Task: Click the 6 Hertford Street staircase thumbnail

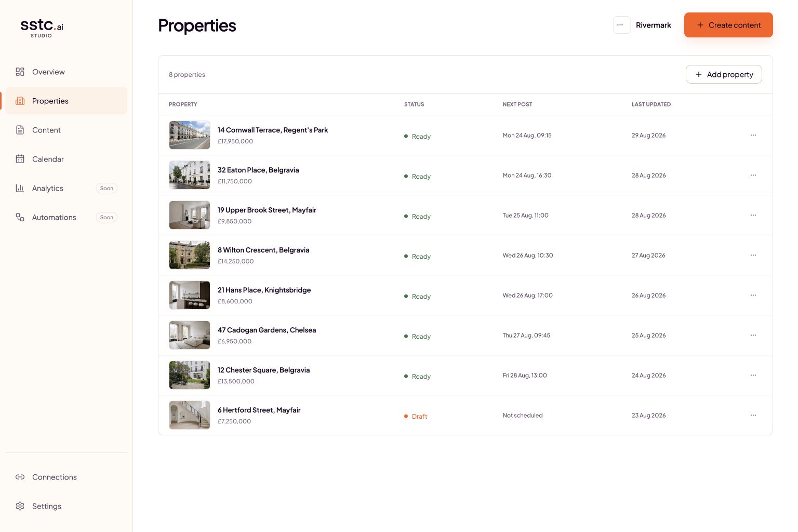Action: tap(190, 415)
